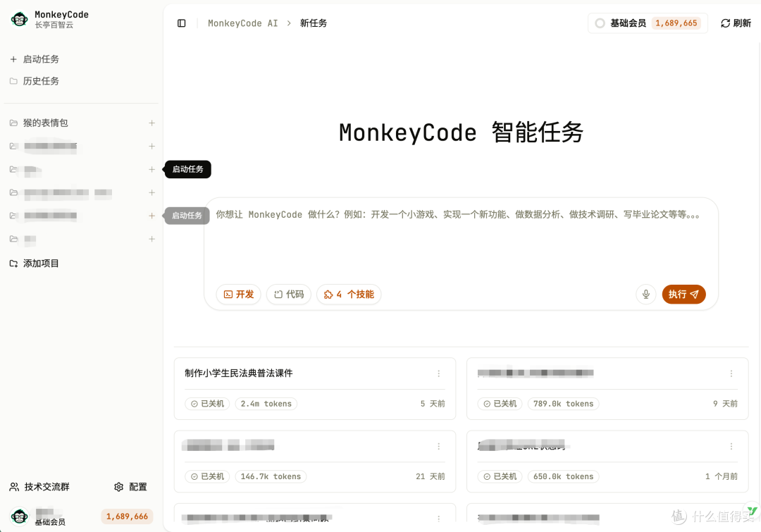Open more options on 146.7k tokens card
The width and height of the screenshot is (761, 532).
click(439, 446)
